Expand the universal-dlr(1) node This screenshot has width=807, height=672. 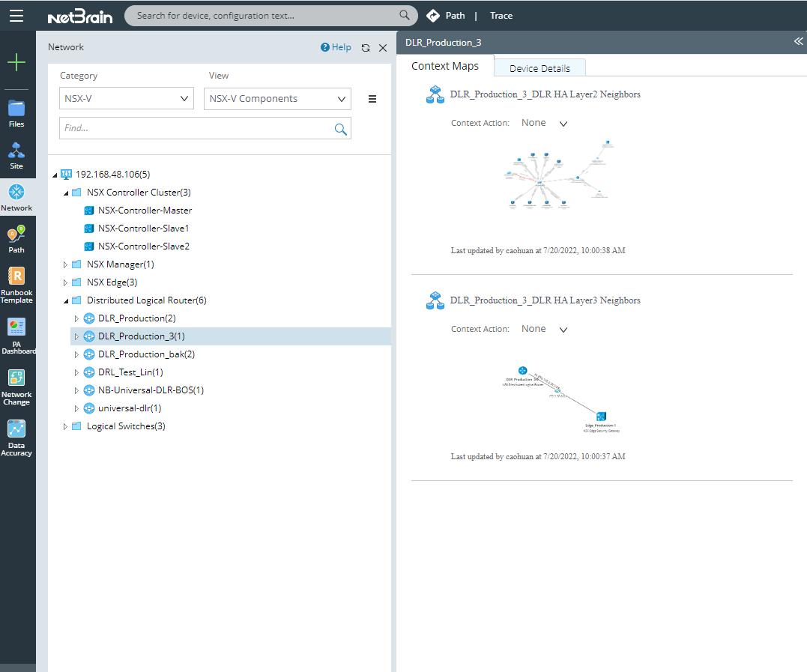tap(76, 408)
